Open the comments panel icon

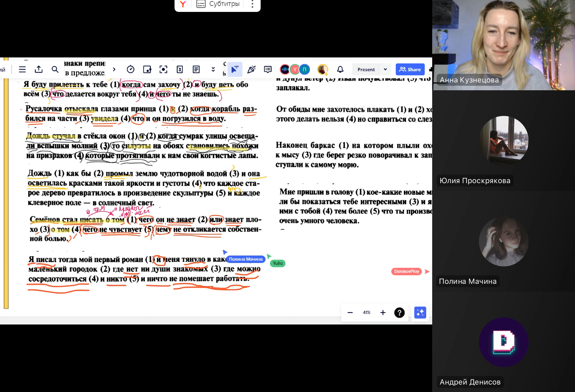pyautogui.click(x=268, y=69)
